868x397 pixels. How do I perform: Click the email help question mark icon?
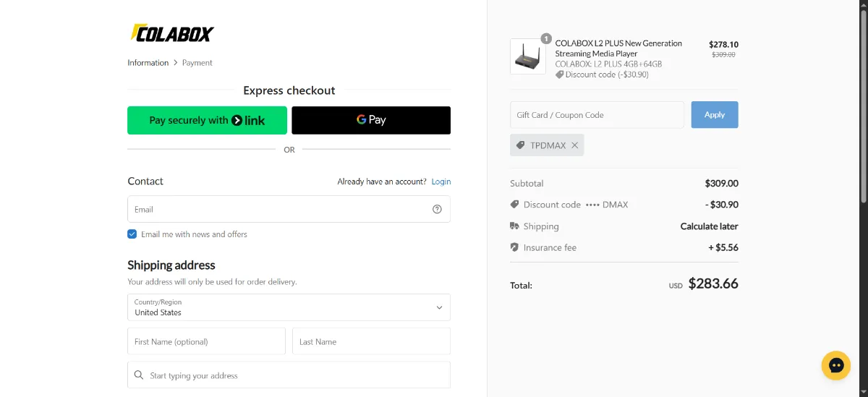[x=437, y=209]
